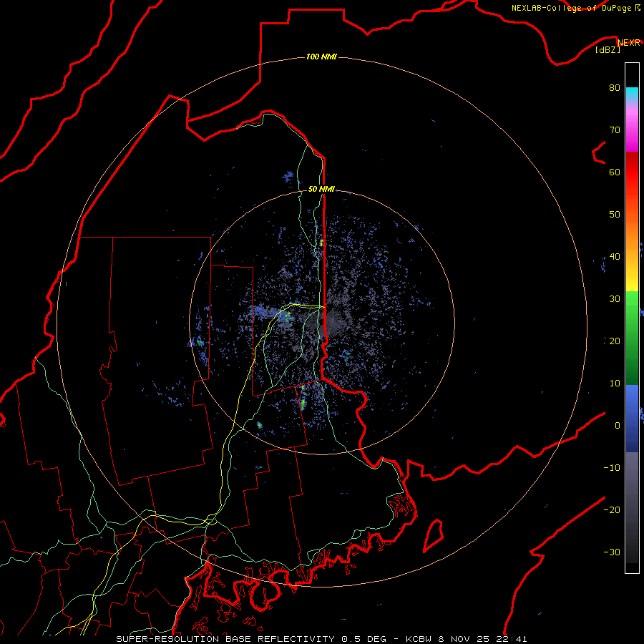The width and height of the screenshot is (644, 644).
Task: Click the 70 dBZ scale value
Action: (x=615, y=130)
